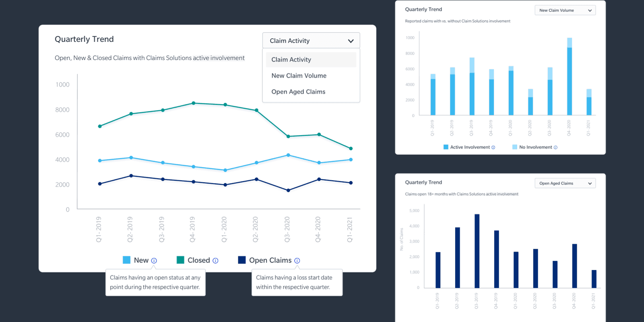This screenshot has height=322, width=644.
Task: Click the Q1-2021 bar in Open Aged Claims chart
Action: coord(594,279)
